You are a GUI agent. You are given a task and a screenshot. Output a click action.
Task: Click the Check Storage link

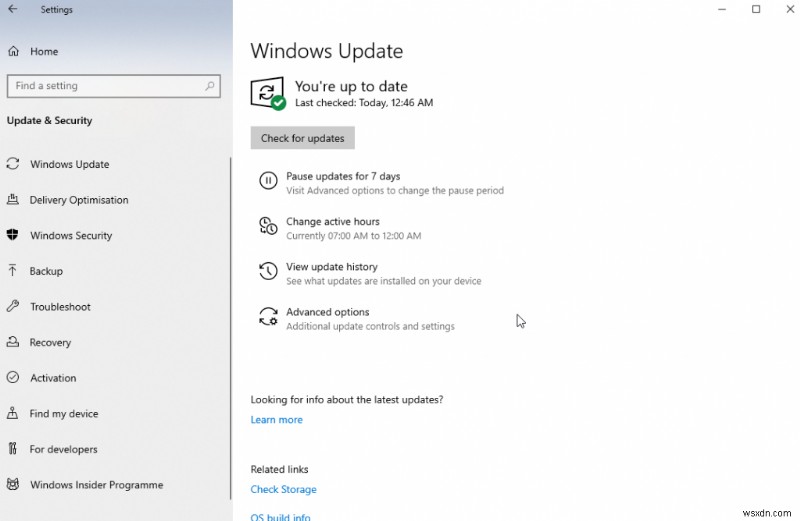(283, 489)
